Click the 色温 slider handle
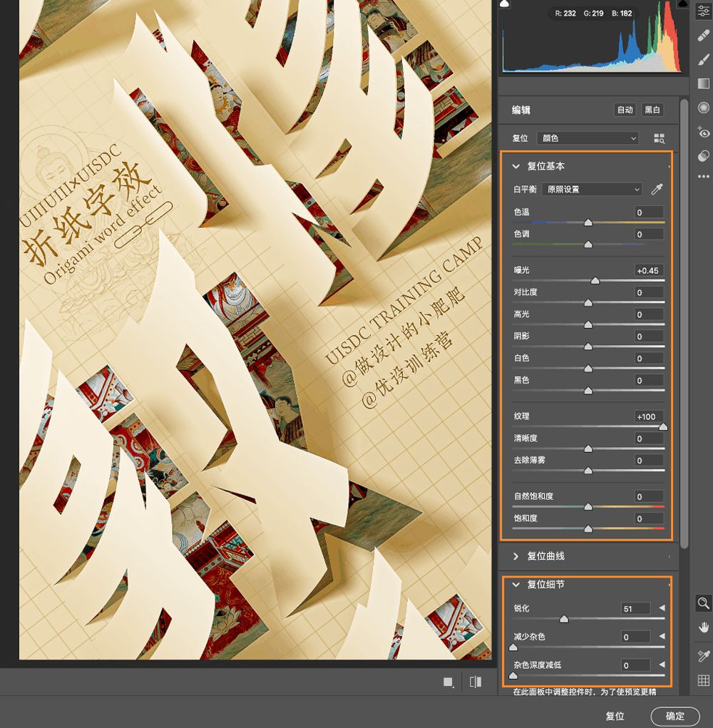 tap(588, 222)
